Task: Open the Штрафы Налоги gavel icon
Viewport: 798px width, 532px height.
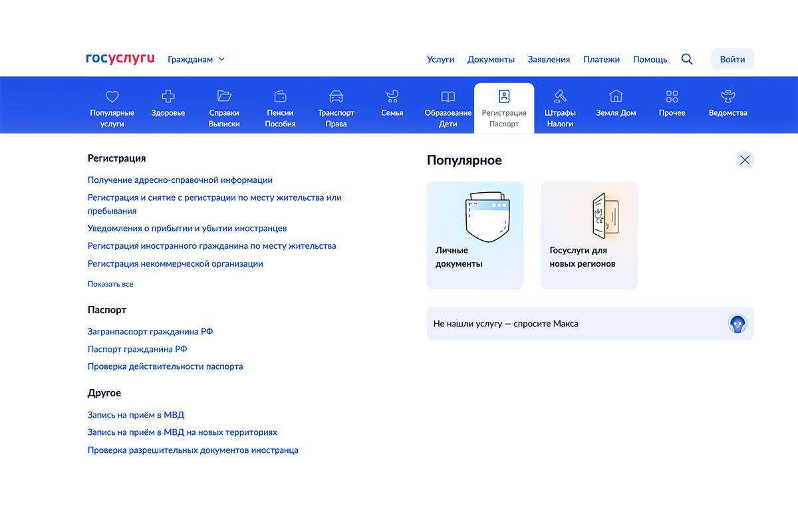Action: point(560,96)
